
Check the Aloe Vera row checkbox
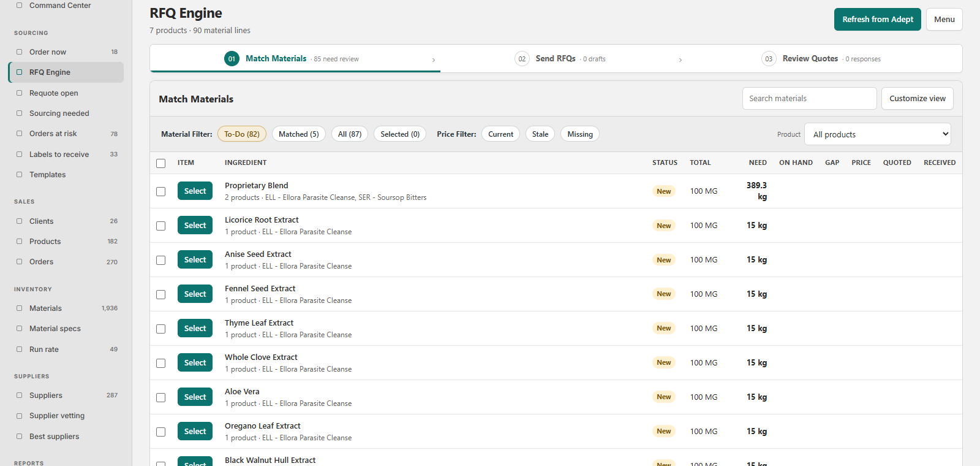pyautogui.click(x=161, y=397)
